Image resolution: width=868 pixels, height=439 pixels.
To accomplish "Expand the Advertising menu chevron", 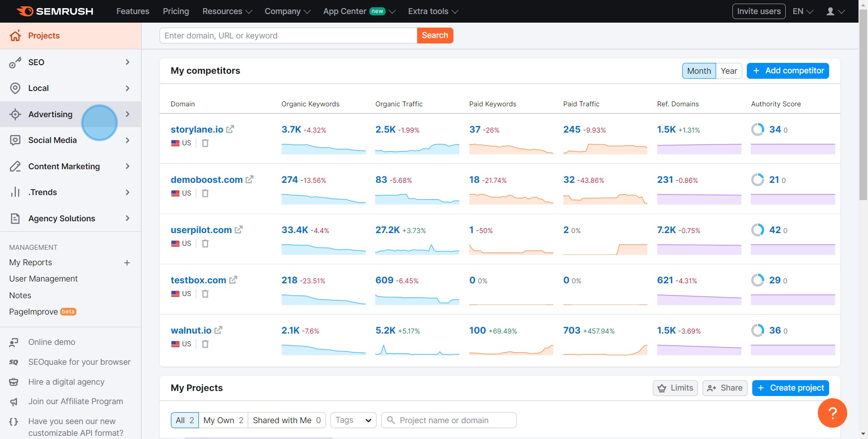I will [127, 115].
